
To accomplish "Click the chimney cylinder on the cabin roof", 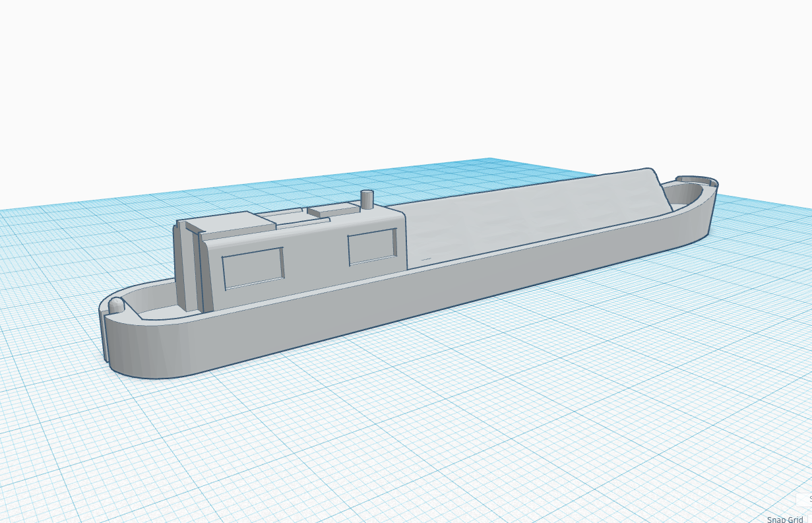I will (367, 200).
